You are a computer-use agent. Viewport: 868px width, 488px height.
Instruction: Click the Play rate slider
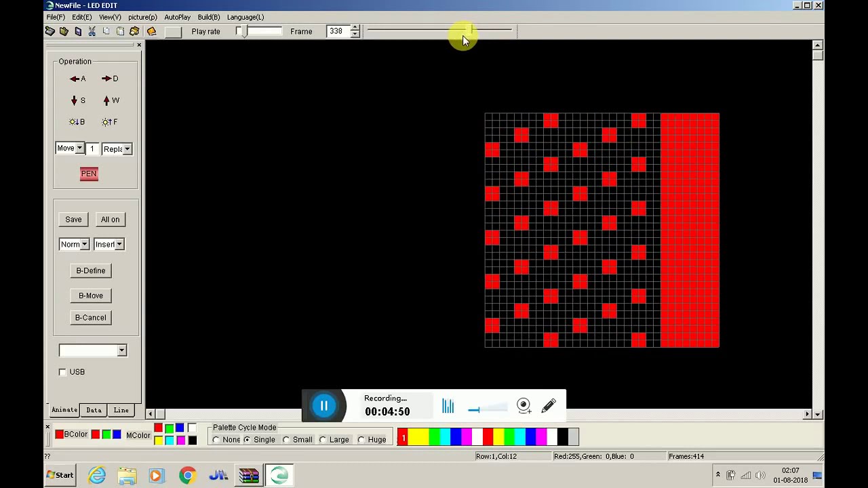[x=258, y=31]
